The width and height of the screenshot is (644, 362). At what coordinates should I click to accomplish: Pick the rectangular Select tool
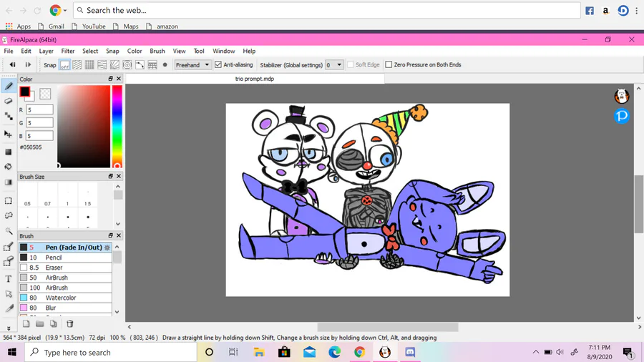pos(8,201)
